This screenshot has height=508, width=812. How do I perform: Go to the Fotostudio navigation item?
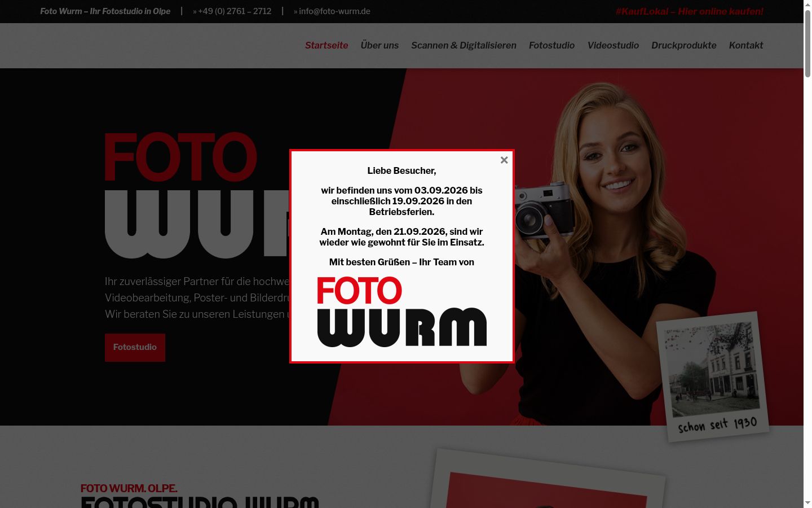pos(551,45)
